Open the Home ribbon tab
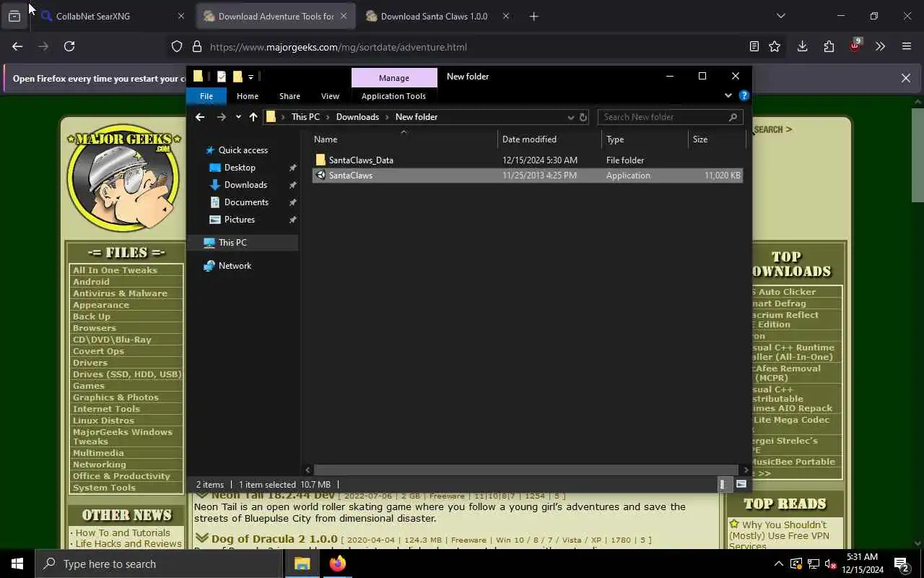Viewport: 924px width, 578px height. [x=248, y=96]
